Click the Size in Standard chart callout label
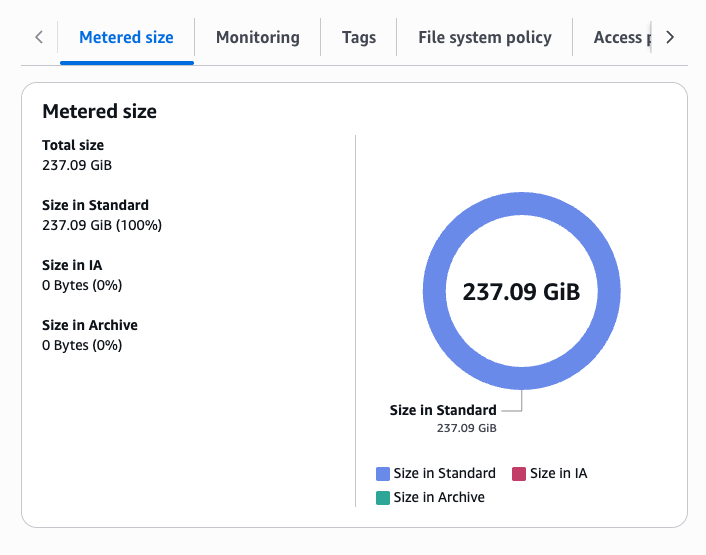706x555 pixels. [x=443, y=410]
